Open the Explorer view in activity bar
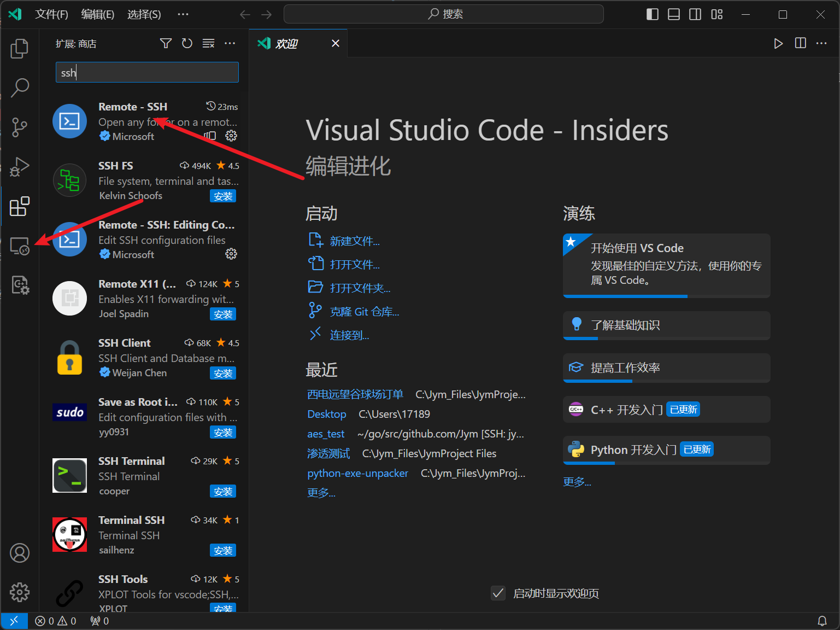 point(20,48)
